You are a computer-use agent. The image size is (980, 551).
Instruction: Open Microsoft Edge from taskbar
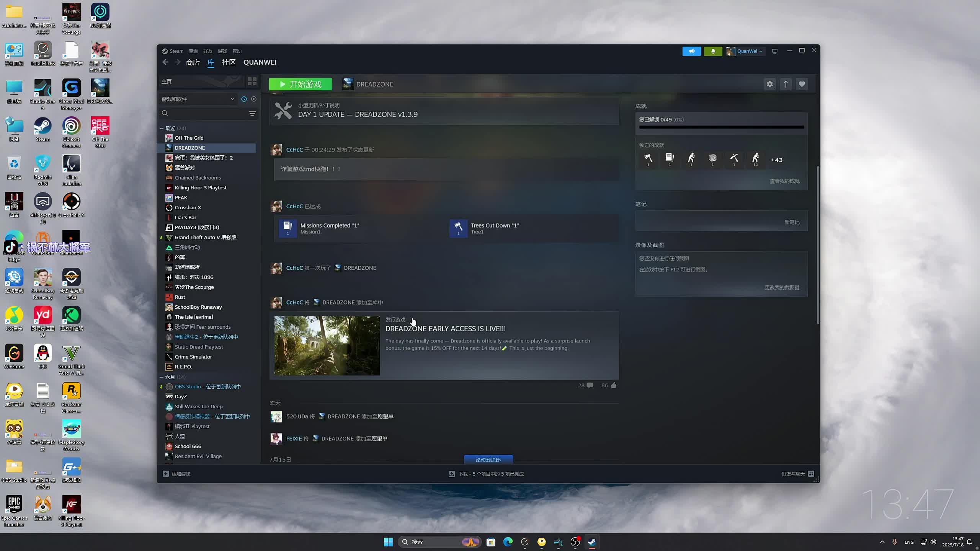[x=508, y=542]
